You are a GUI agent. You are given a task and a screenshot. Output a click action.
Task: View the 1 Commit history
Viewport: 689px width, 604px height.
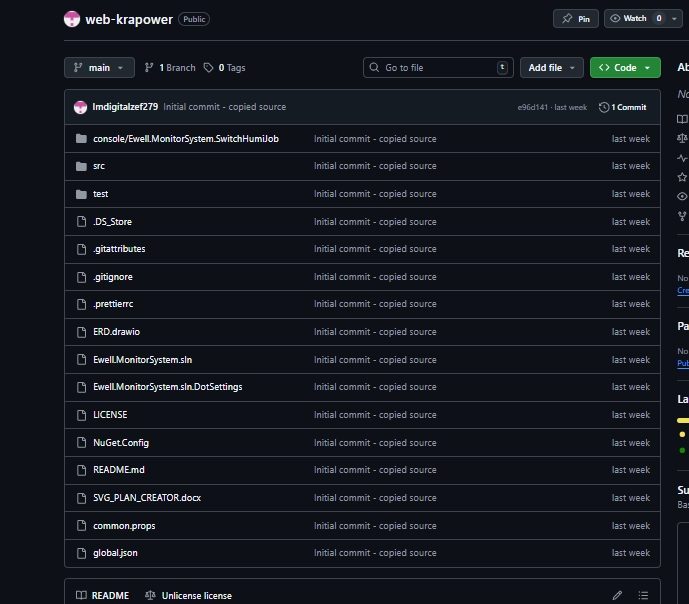623,107
